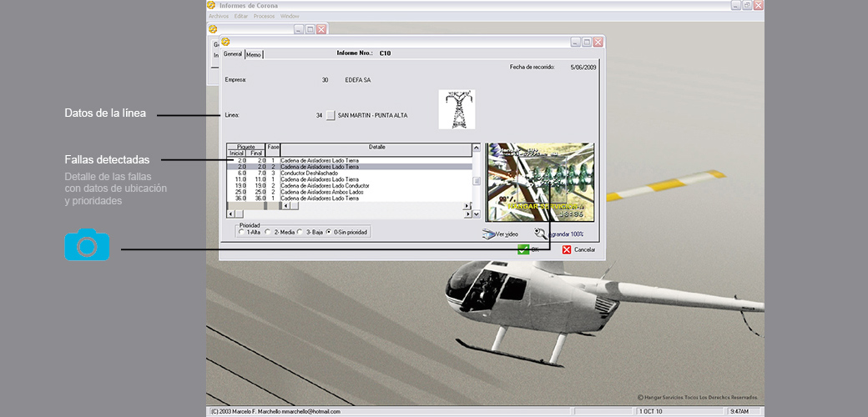Click the Final column header
The height and width of the screenshot is (417, 868).
tap(255, 153)
